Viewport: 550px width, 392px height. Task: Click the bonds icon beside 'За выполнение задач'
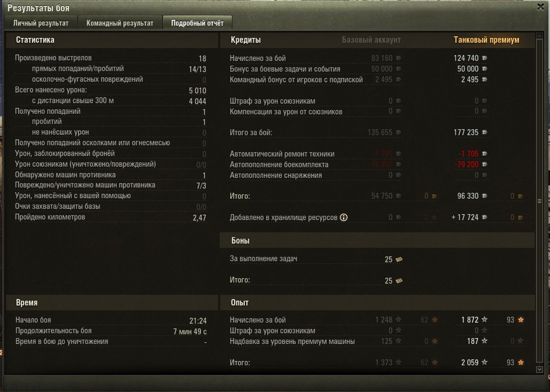(x=399, y=260)
